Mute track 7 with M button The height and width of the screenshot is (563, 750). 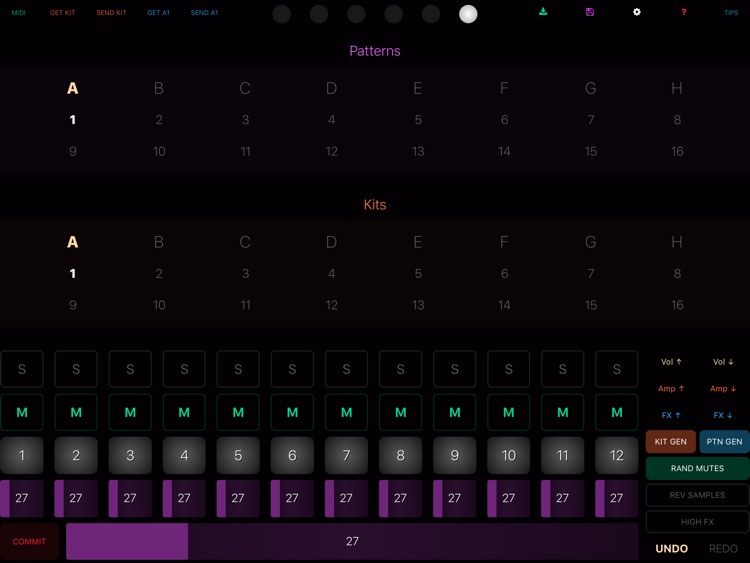pos(346,412)
